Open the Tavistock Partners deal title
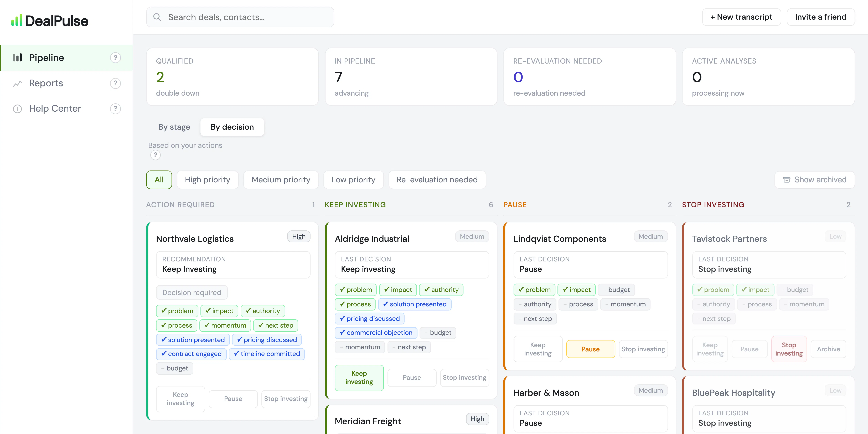Screen dimensions: 868x434 [729, 239]
